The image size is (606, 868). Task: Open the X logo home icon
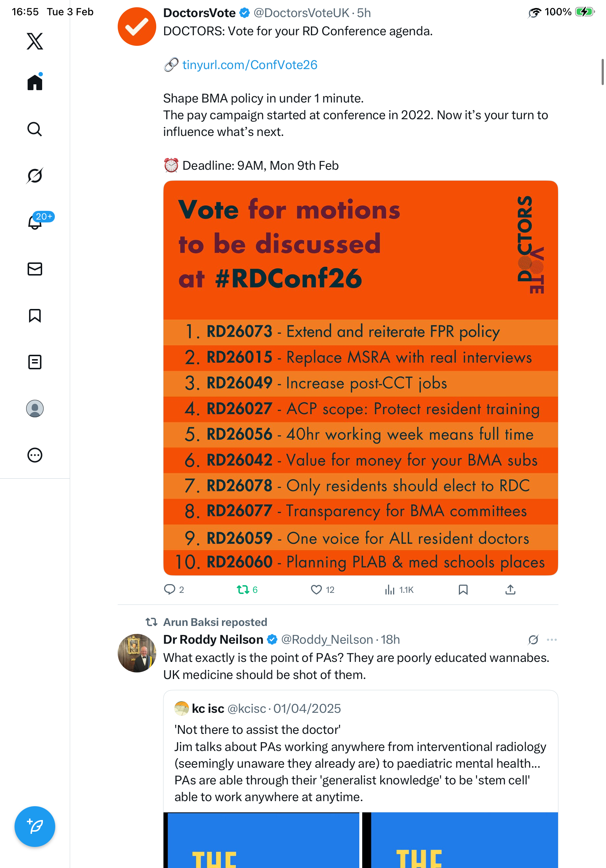point(35,41)
